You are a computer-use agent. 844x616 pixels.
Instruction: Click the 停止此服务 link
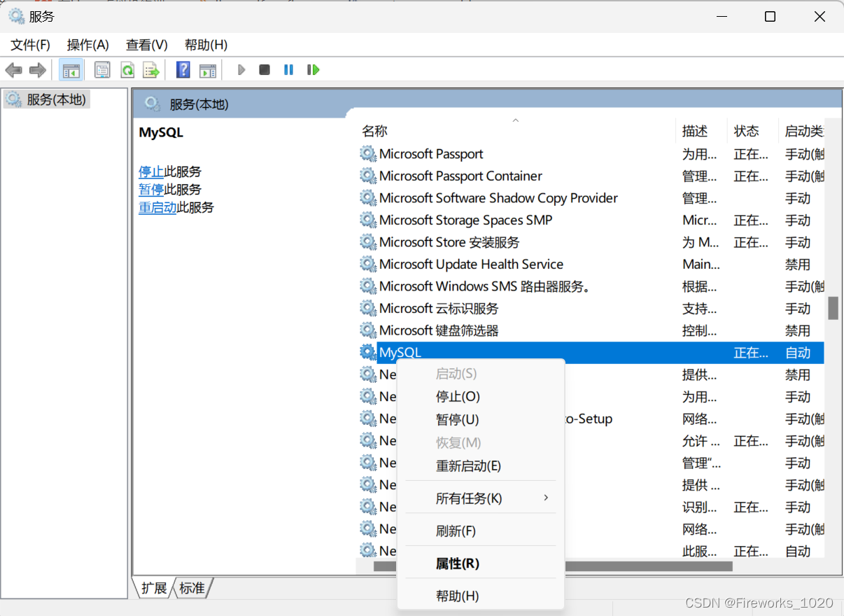[152, 171]
